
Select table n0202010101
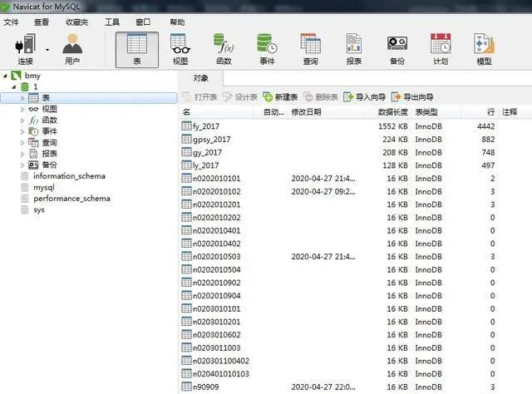pyautogui.click(x=216, y=179)
